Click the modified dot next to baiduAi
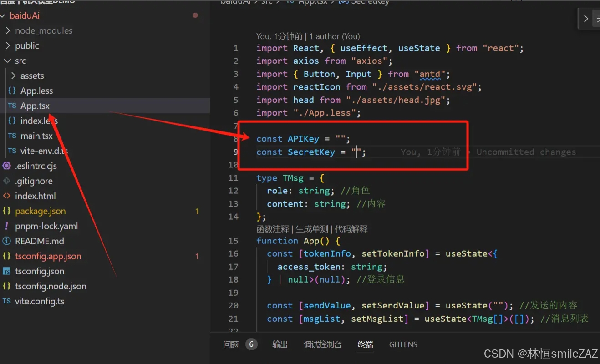This screenshot has height=364, width=600. coord(195,15)
